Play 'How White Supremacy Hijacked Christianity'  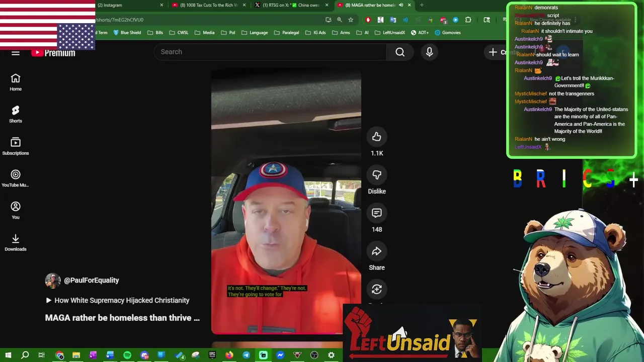[117, 300]
